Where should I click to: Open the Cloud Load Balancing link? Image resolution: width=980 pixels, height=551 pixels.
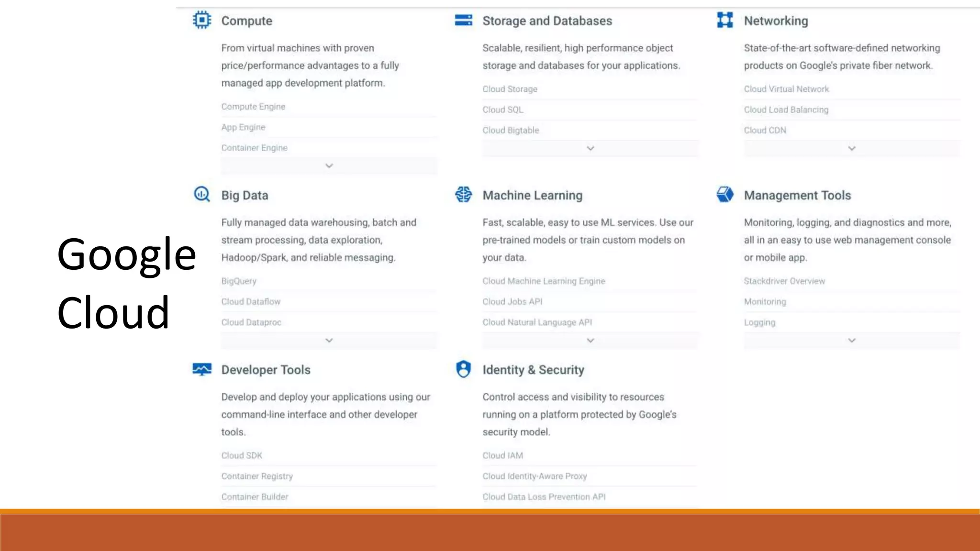(x=786, y=110)
